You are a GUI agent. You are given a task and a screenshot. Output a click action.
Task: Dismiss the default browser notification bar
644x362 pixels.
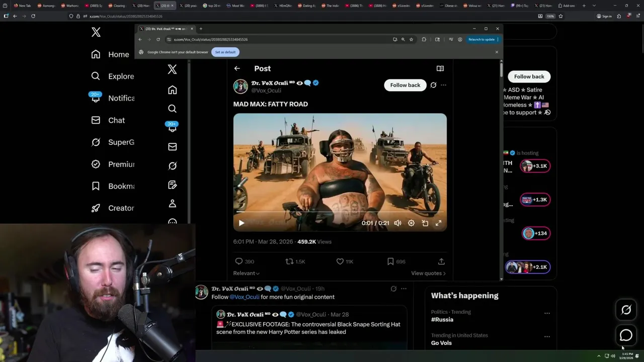497,52
